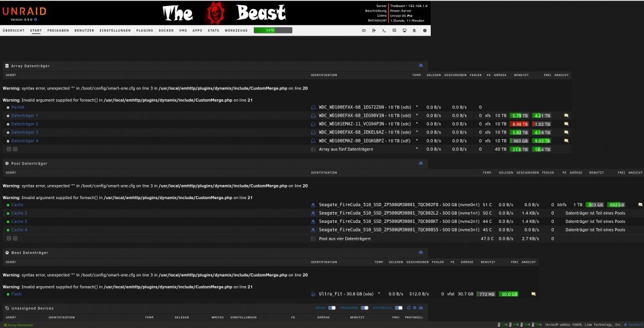Browse Datenträger 1 via its folder icon
The image size is (644, 328).
pyautogui.click(x=566, y=115)
